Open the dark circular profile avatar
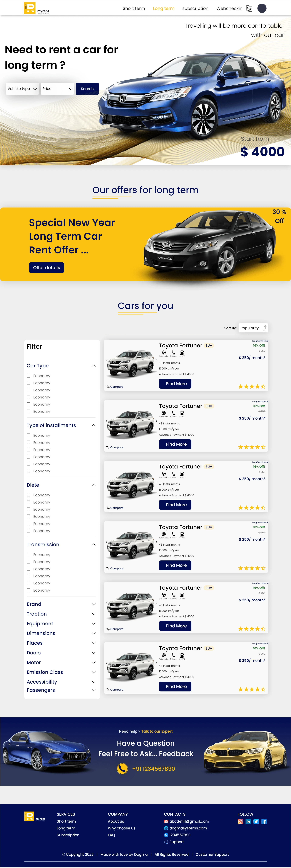The width and height of the screenshot is (291, 868). click(x=262, y=8)
